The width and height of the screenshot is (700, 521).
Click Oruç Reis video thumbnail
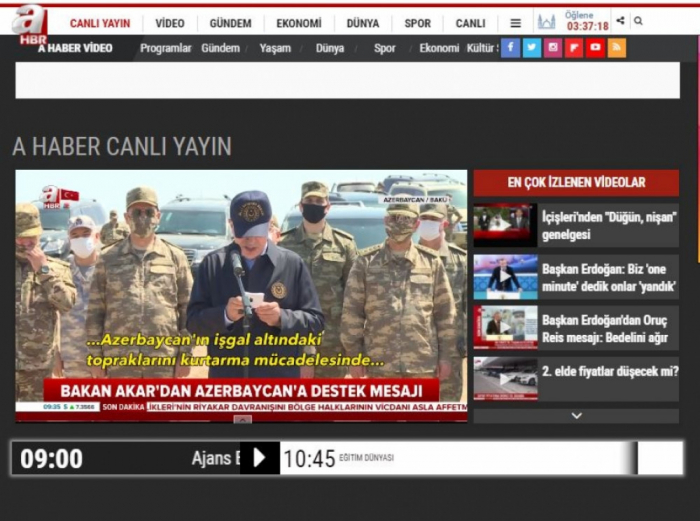[x=505, y=328]
